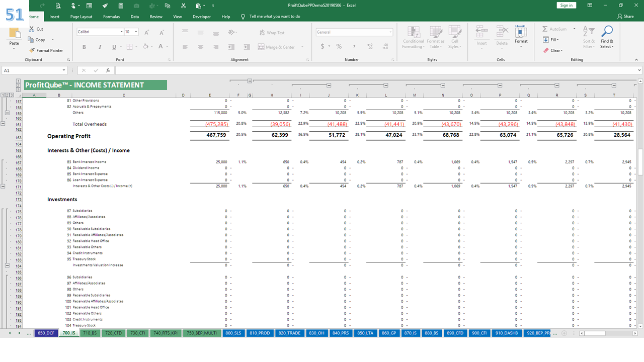Toggle Italic formatting
The image size is (644, 362).
tap(99, 47)
